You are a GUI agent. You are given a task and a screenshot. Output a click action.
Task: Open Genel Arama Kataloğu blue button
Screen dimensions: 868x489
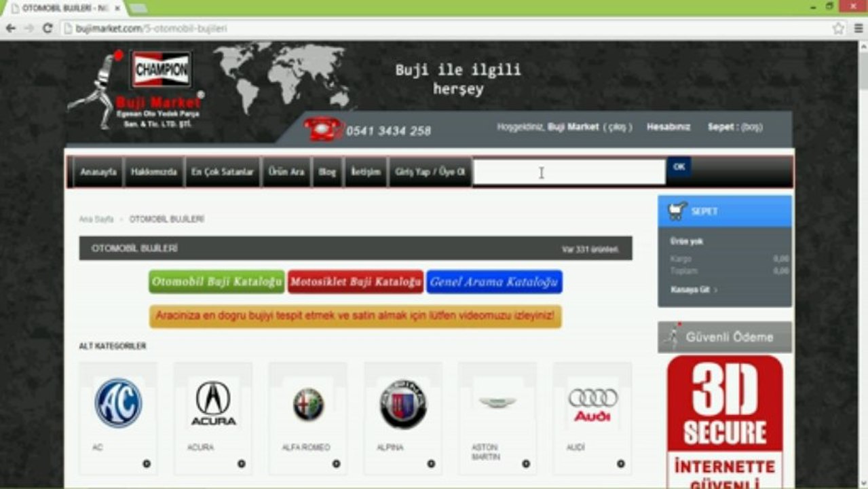point(494,282)
